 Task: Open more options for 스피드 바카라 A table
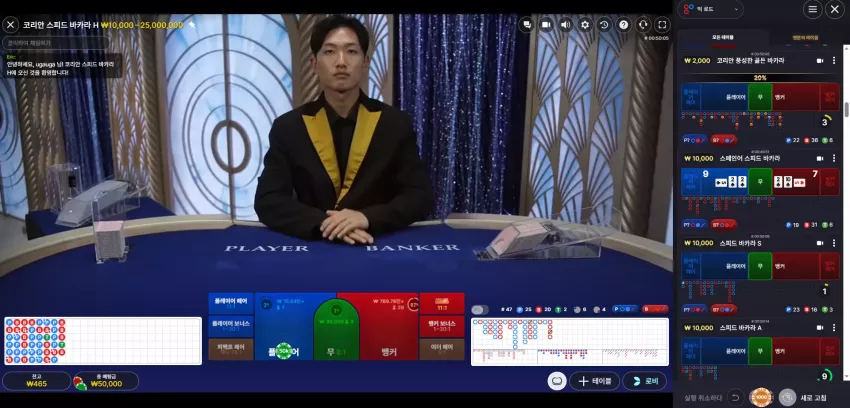point(834,327)
